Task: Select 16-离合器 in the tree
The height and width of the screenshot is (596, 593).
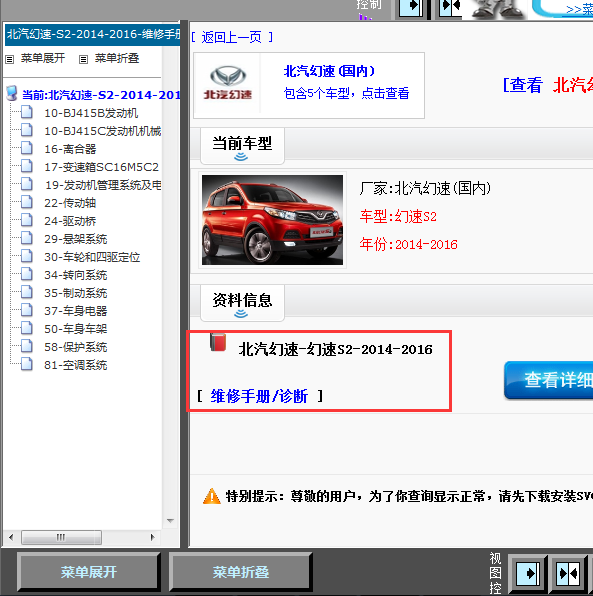Action: (70, 149)
